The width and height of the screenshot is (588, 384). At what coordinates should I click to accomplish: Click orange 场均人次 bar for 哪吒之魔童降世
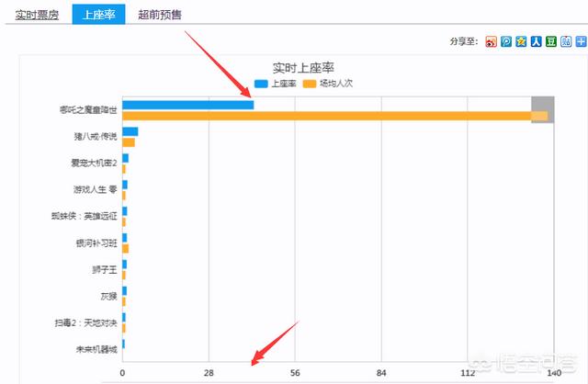tap(334, 116)
